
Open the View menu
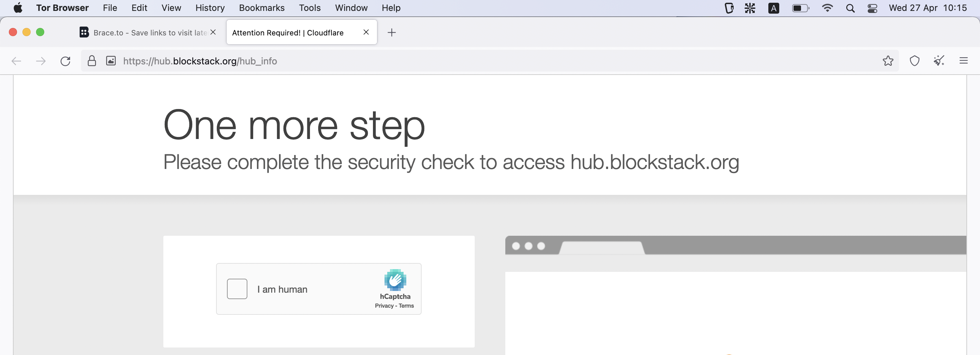tap(171, 7)
